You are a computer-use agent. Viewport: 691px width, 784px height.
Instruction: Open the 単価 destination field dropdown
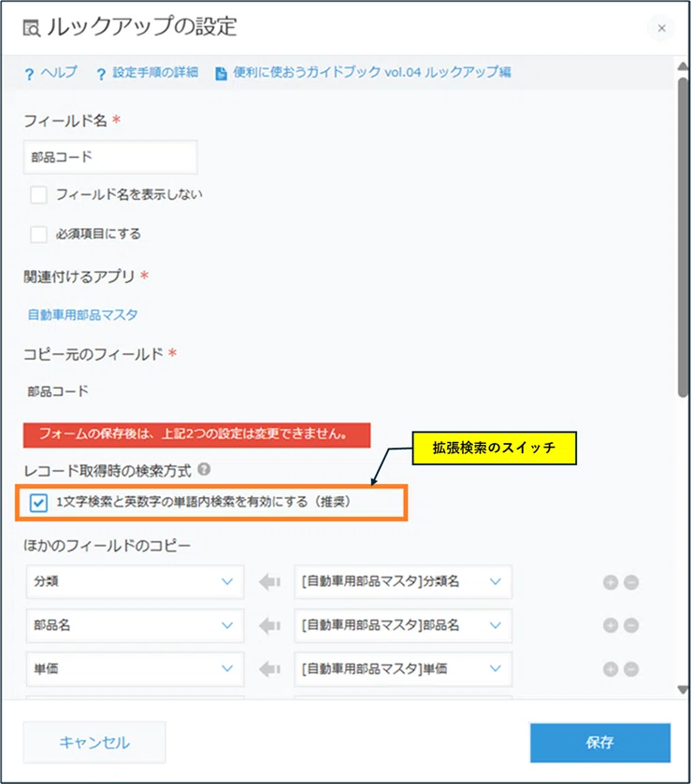tap(134, 669)
